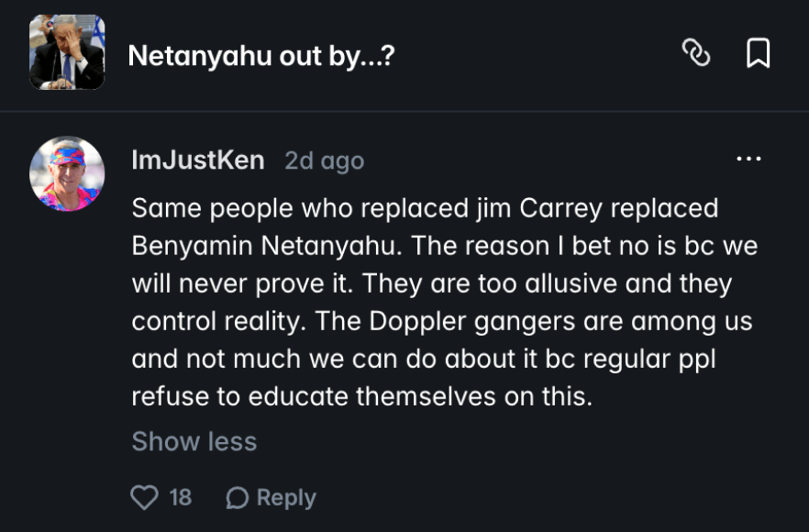Screen dimensions: 809x532
Task: Click Reply to respond to ImJustKen
Action: click(x=286, y=497)
